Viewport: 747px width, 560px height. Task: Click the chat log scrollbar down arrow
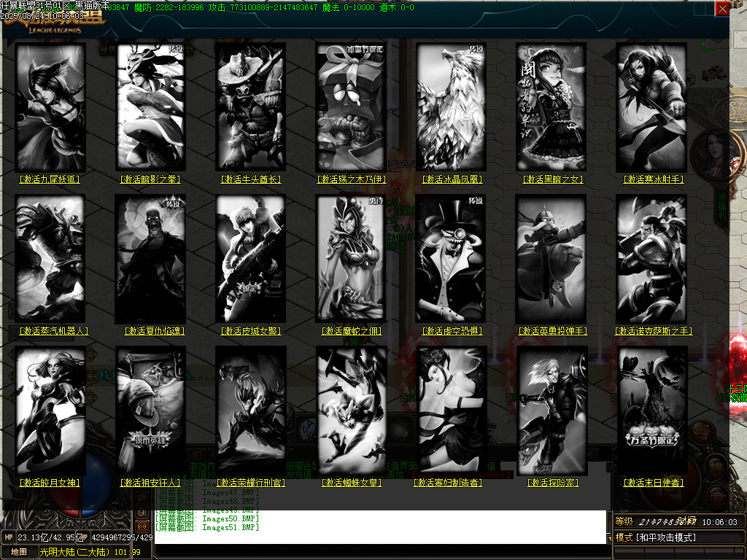click(x=609, y=539)
